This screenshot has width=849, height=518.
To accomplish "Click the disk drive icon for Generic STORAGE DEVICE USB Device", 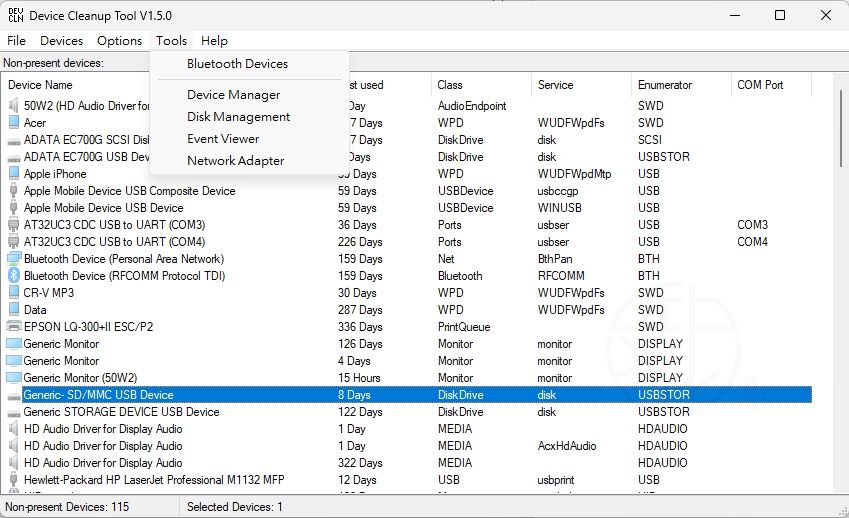I will point(14,412).
